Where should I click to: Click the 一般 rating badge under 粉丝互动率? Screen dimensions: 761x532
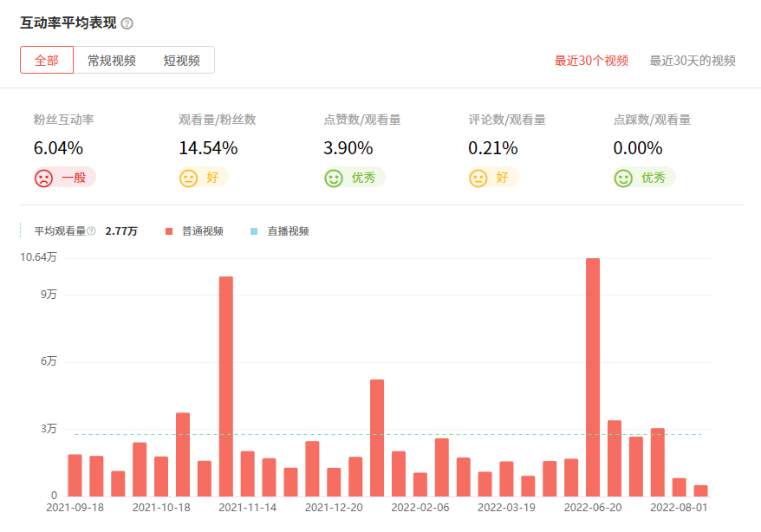click(x=73, y=178)
